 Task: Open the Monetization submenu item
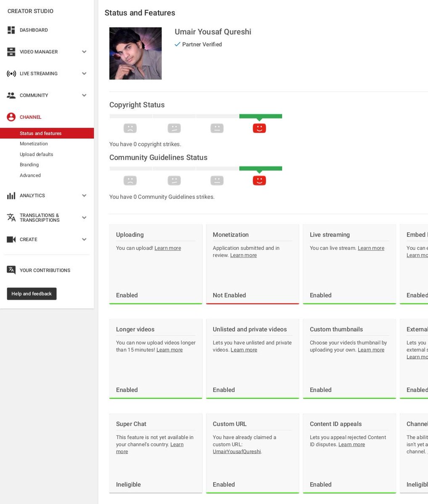34,144
